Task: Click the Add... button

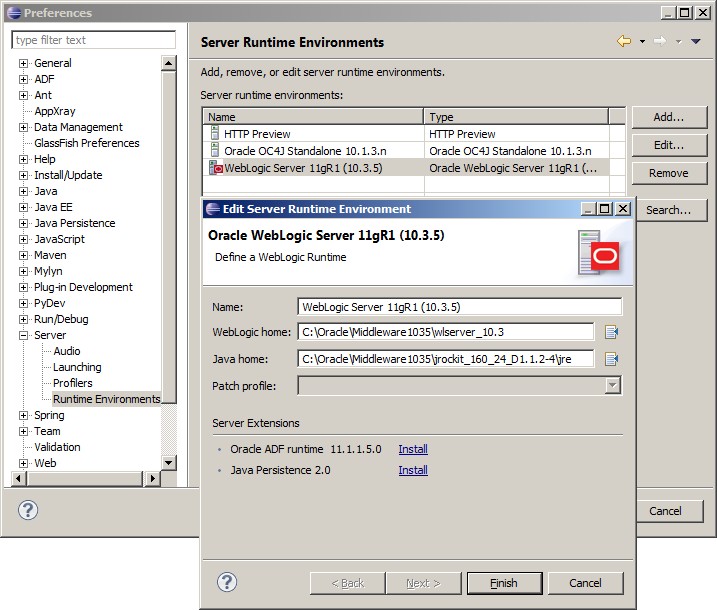Action: click(668, 117)
